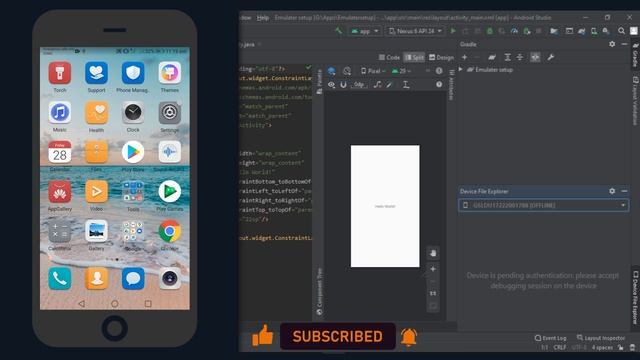Toggle offline mode in Gradle toolbar
The image size is (640, 360).
pyautogui.click(x=535, y=58)
